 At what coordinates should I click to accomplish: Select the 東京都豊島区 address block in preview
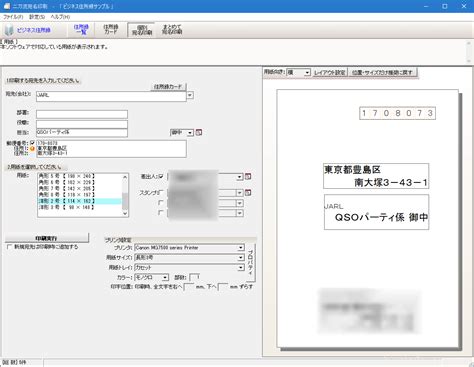tap(376, 176)
